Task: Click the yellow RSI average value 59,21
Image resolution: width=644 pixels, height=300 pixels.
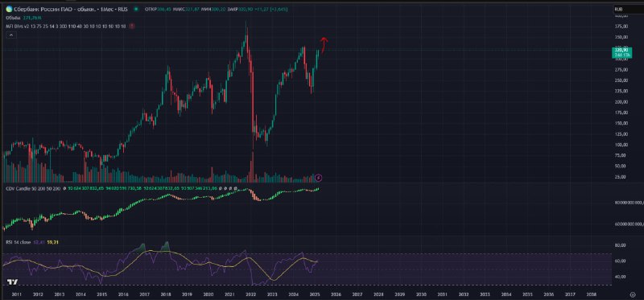Action: (53, 242)
